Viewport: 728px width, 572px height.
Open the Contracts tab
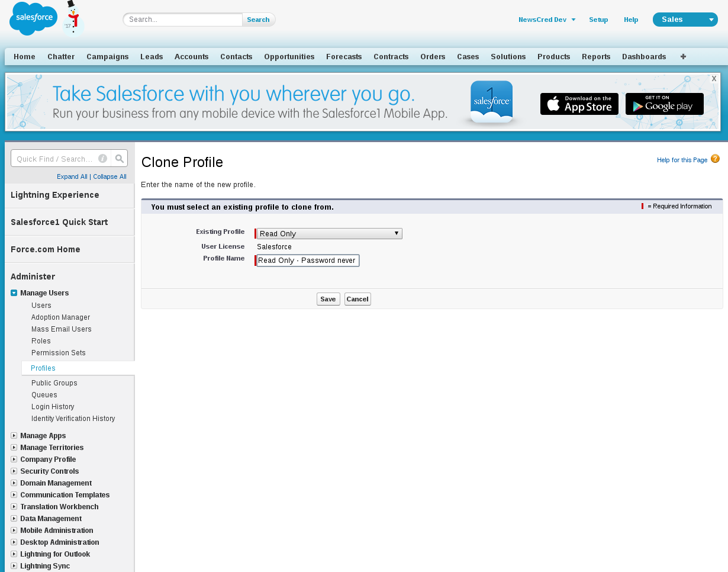pos(391,57)
